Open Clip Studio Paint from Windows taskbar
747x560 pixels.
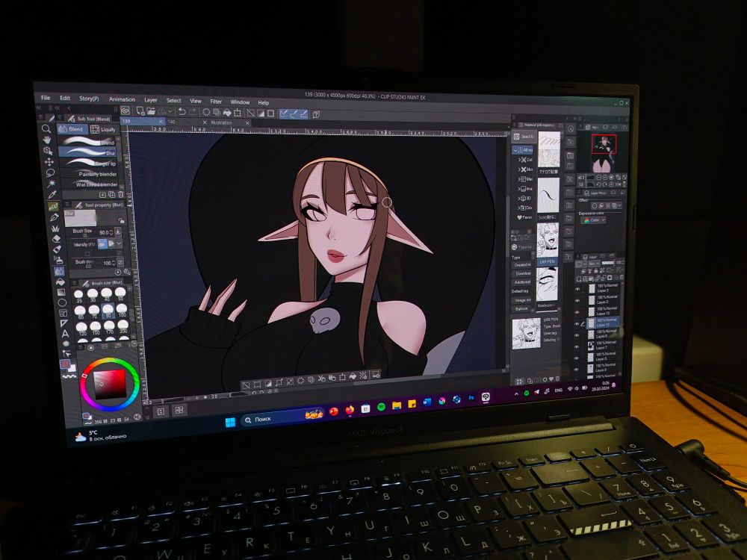(486, 396)
